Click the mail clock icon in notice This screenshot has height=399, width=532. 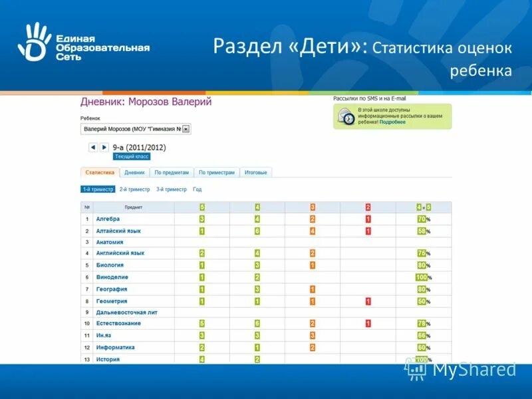346,116
